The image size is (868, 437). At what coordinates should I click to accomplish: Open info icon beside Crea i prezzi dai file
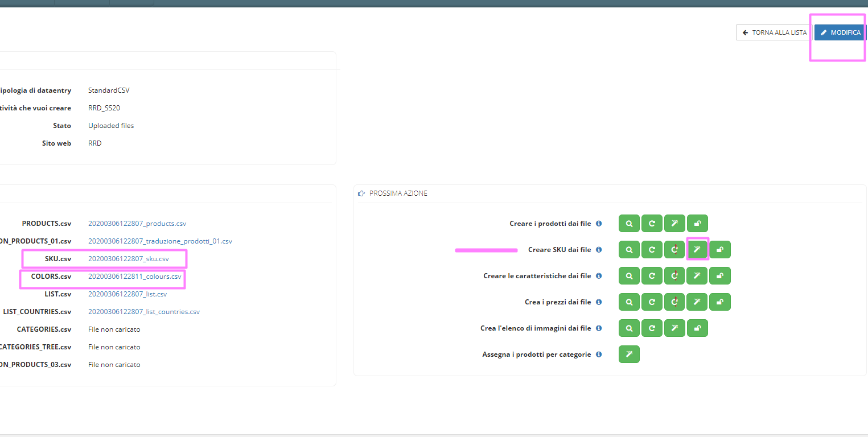599,302
